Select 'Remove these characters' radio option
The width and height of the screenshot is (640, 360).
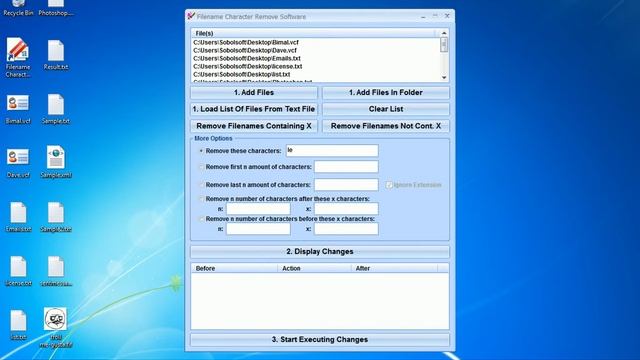coord(201,151)
